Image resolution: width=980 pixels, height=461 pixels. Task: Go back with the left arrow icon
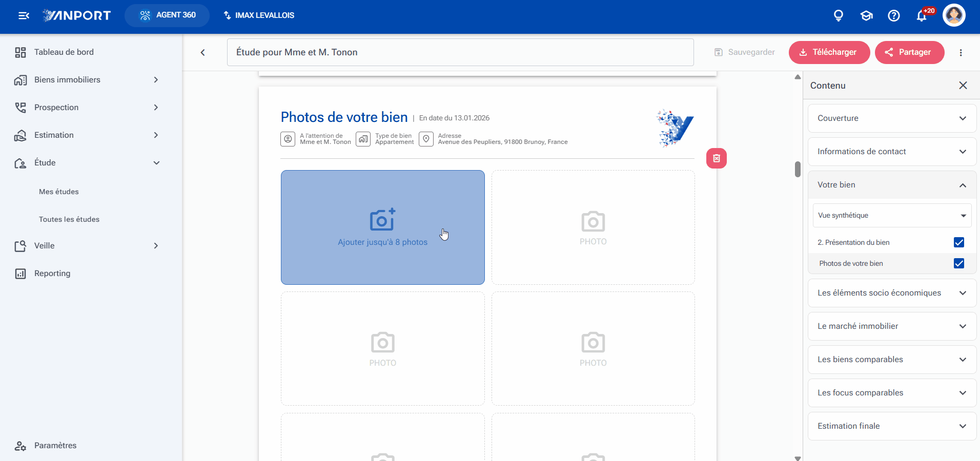203,52
